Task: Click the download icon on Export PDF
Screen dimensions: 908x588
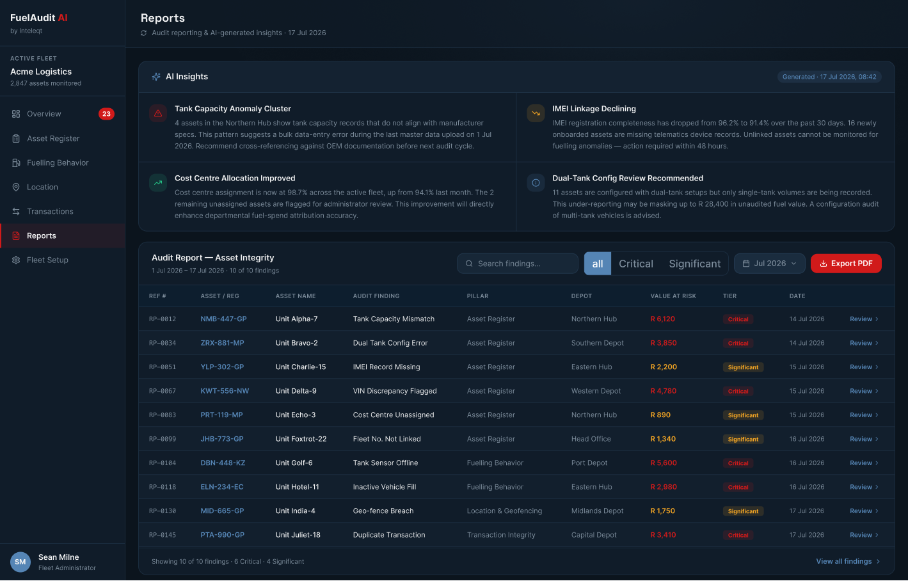Action: tap(824, 264)
